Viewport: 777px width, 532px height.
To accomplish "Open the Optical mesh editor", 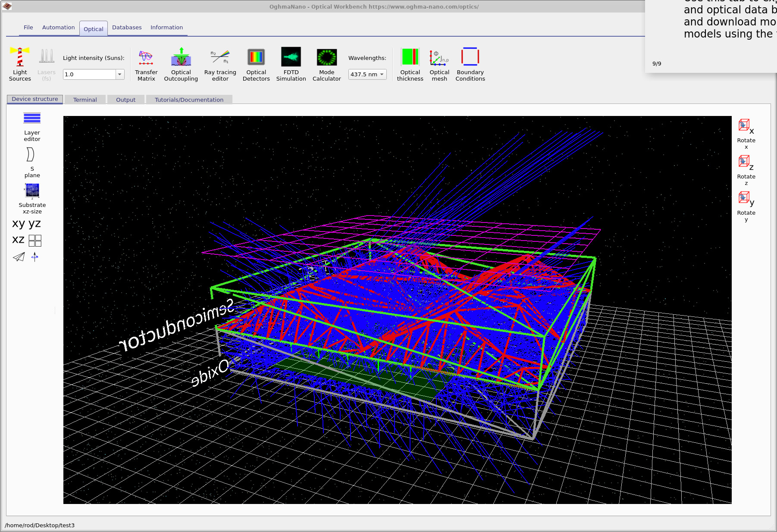I will pos(439,65).
